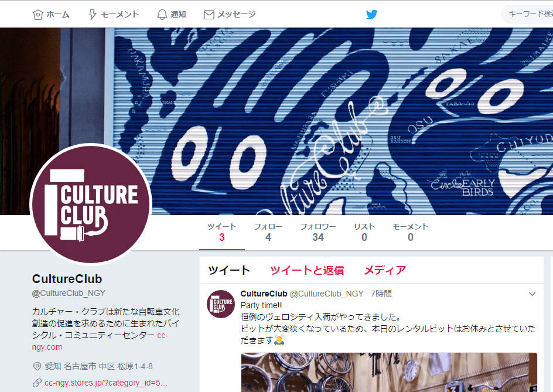This screenshot has height=392, width=553.
Task: Click the location pin icon
Action: pyautogui.click(x=37, y=366)
